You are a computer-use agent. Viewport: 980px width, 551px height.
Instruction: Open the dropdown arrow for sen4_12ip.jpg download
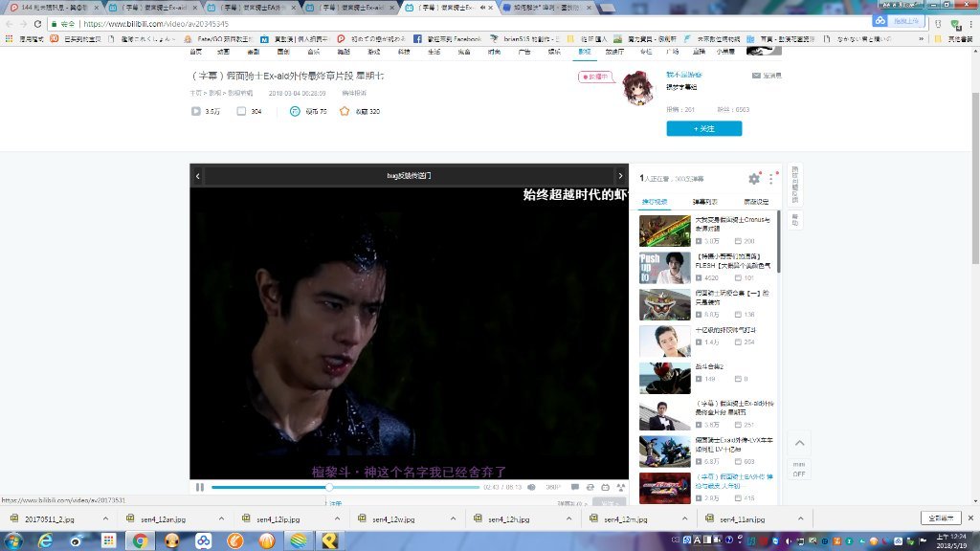coord(337,519)
